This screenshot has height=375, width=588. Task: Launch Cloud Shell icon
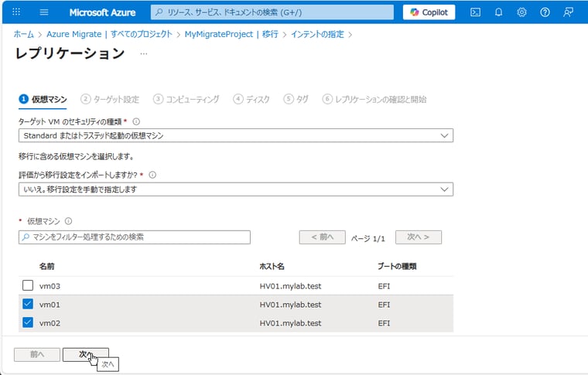pyautogui.click(x=476, y=12)
